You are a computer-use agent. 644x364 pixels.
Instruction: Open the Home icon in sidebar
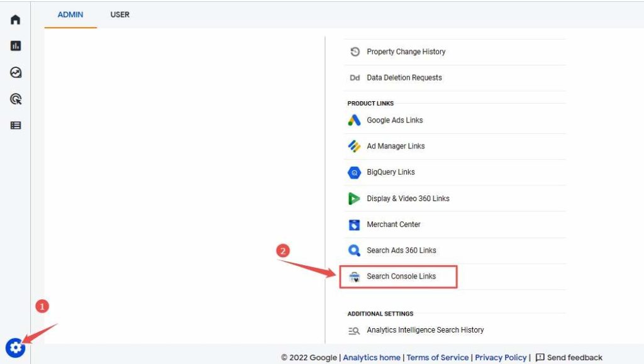(x=15, y=19)
